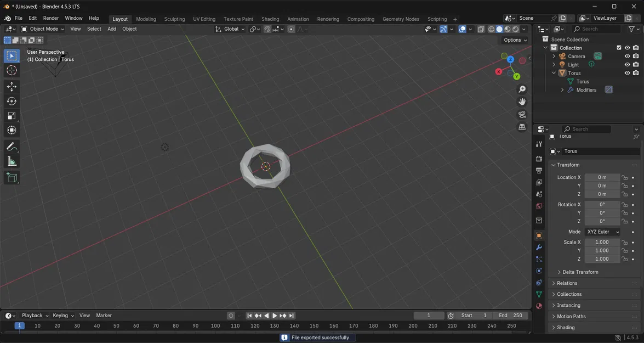Hide the Light object in the outliner
The image size is (644, 343).
click(x=627, y=64)
